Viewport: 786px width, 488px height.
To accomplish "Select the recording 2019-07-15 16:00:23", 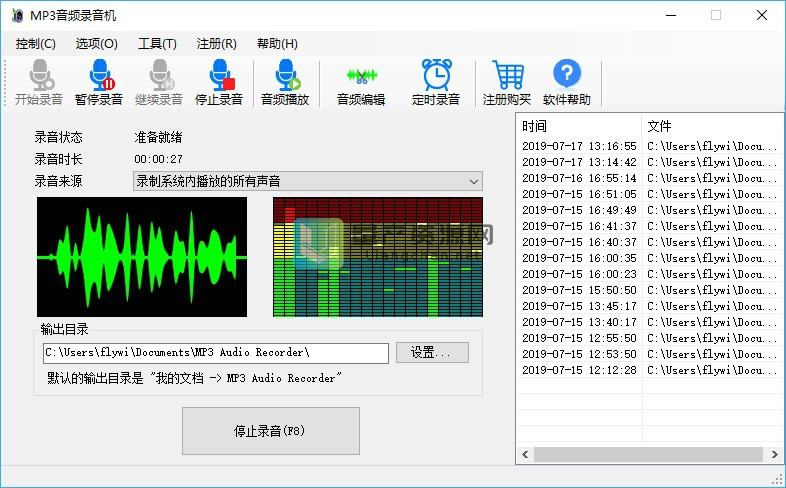I will [x=650, y=275].
